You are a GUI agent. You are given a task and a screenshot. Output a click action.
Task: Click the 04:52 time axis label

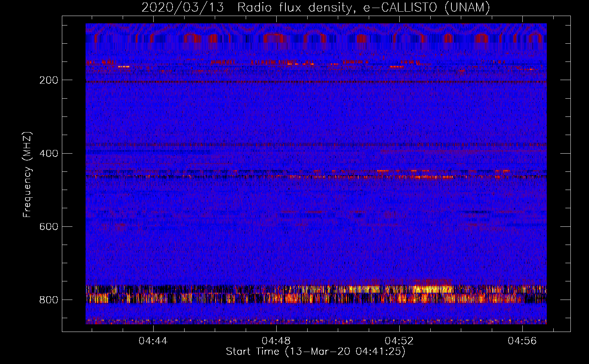[x=399, y=341]
